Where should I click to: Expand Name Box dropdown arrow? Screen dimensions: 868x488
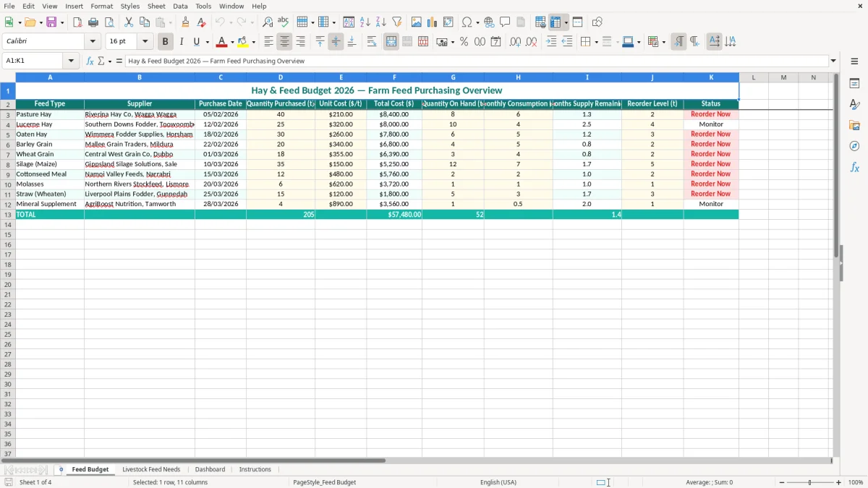(71, 61)
